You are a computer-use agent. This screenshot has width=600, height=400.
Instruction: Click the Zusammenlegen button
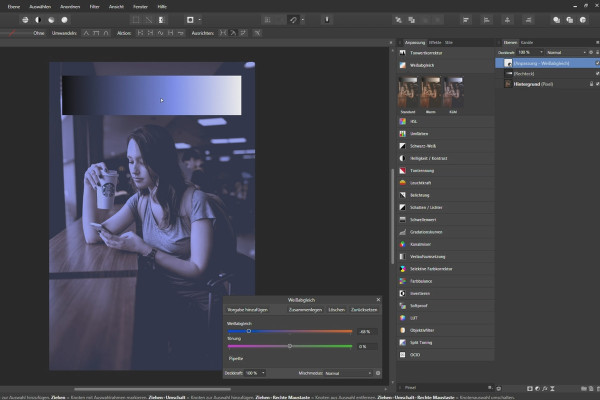[305, 310]
